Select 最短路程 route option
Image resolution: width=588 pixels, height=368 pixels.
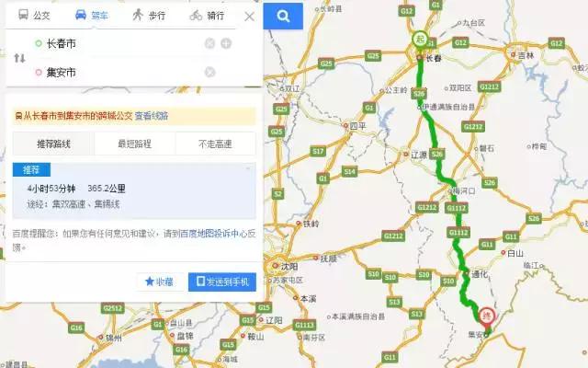(135, 144)
